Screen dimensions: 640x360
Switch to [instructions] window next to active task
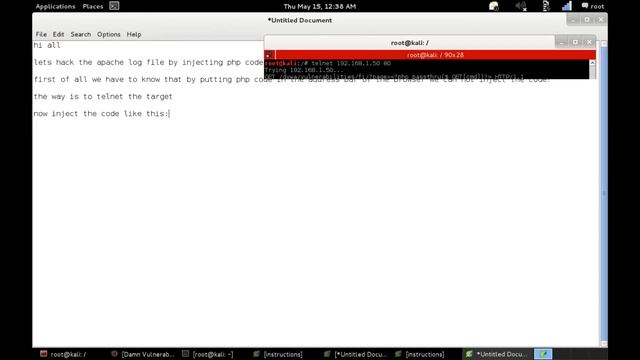click(x=420, y=354)
